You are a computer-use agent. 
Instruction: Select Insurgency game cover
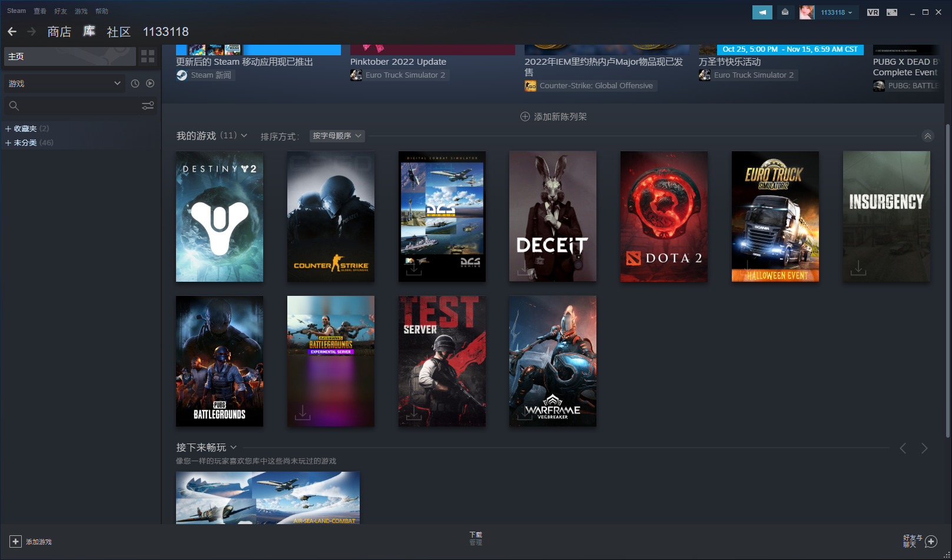[887, 216]
